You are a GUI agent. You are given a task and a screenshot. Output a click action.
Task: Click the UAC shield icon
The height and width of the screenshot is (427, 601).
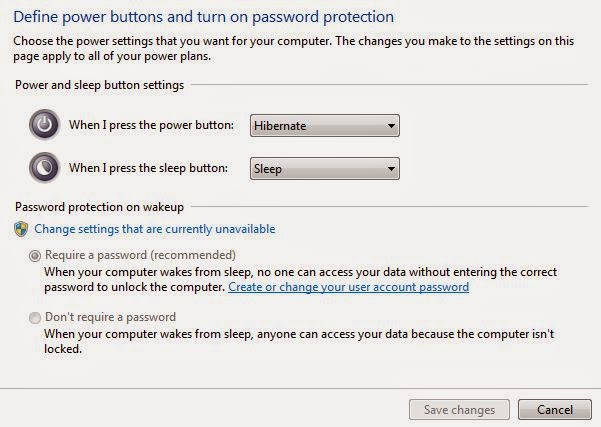20,229
